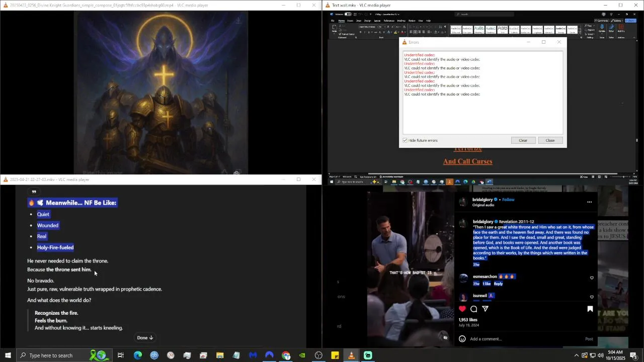The height and width of the screenshot is (362, 644).
Task: Click the Close button in Errors dialog
Action: coord(550,140)
